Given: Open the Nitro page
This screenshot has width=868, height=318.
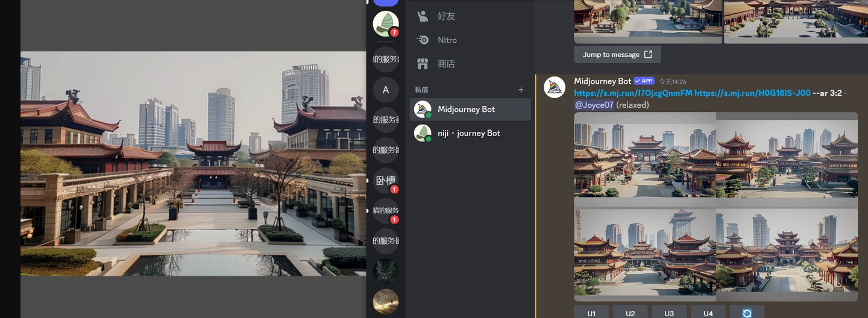Looking at the screenshot, I should (470, 40).
